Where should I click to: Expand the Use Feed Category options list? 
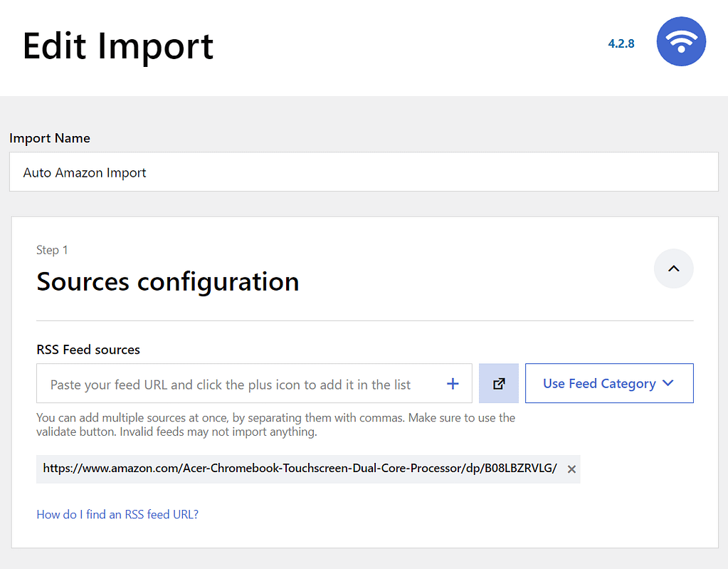609,383
